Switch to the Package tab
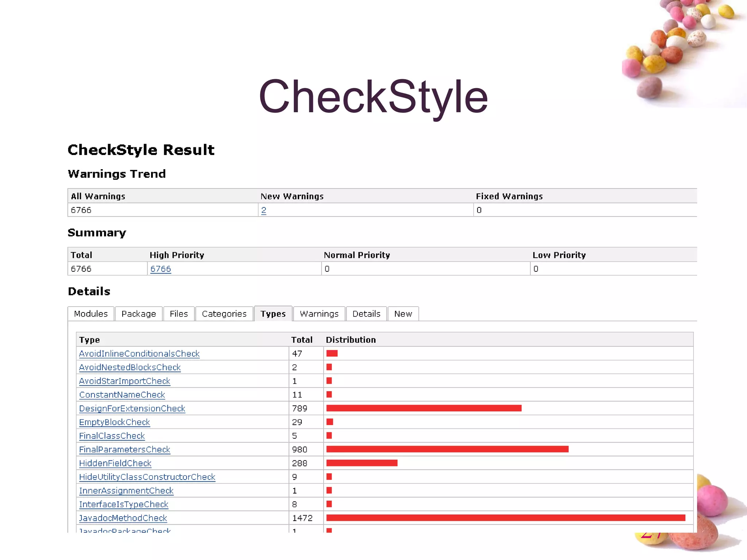Screen dimensions: 747x560 [x=139, y=314]
